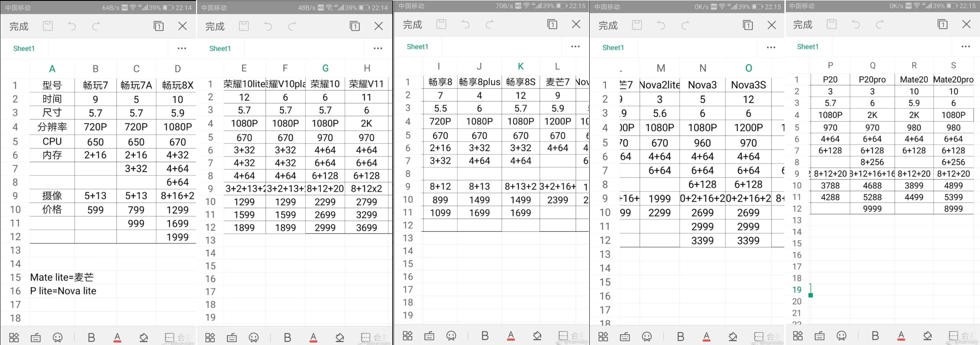Select the 'Mate lite=麦芒' cell
The width and height of the screenshot is (980, 345).
coord(62,277)
